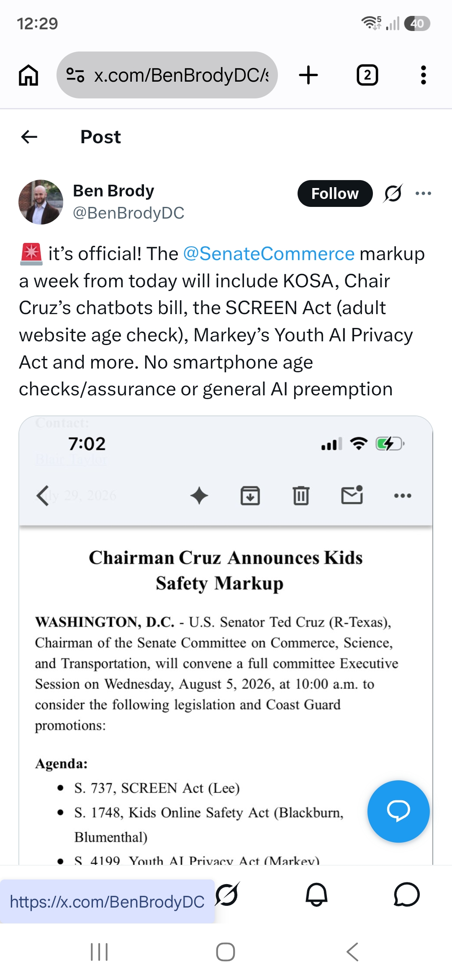
Task: Open Ben Brody's profile picture
Action: [x=41, y=202]
